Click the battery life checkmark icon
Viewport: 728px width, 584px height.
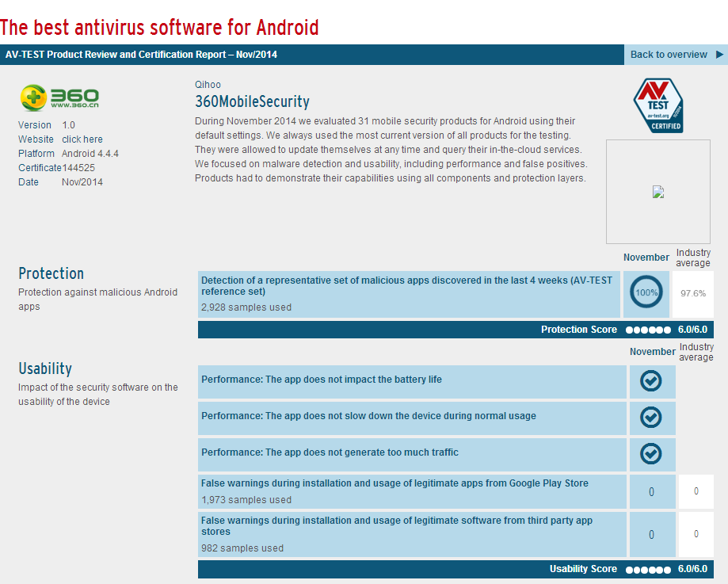coord(650,381)
